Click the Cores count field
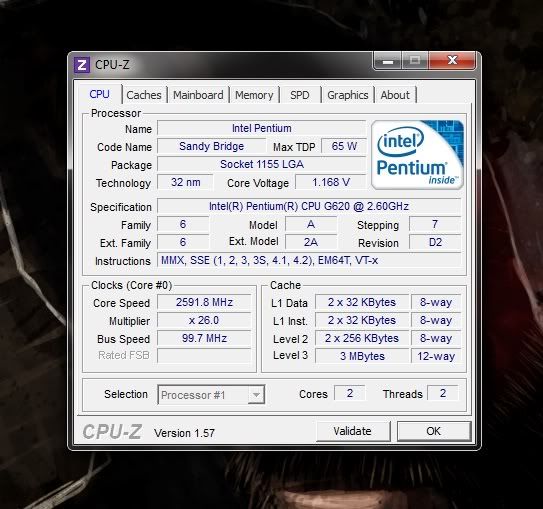Screen dimensions: 543x509 (x=350, y=393)
